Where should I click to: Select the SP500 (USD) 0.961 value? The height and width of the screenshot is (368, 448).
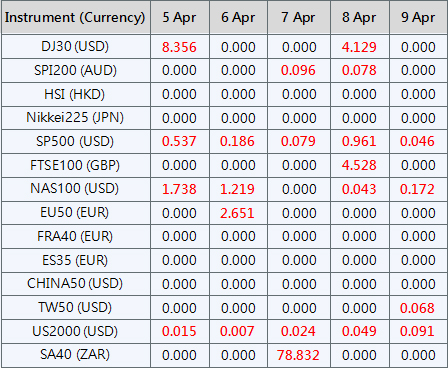click(x=359, y=141)
